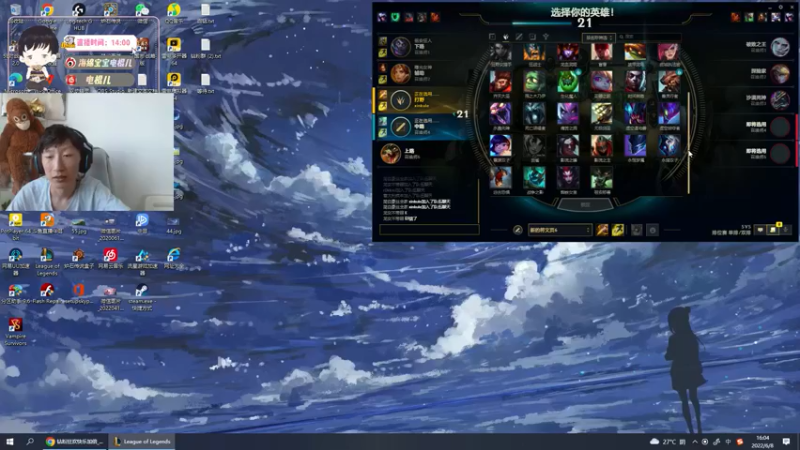Click the first enemy ban icon
Image resolution: width=800 pixels, height=450 pixels.
pyautogui.click(x=735, y=17)
